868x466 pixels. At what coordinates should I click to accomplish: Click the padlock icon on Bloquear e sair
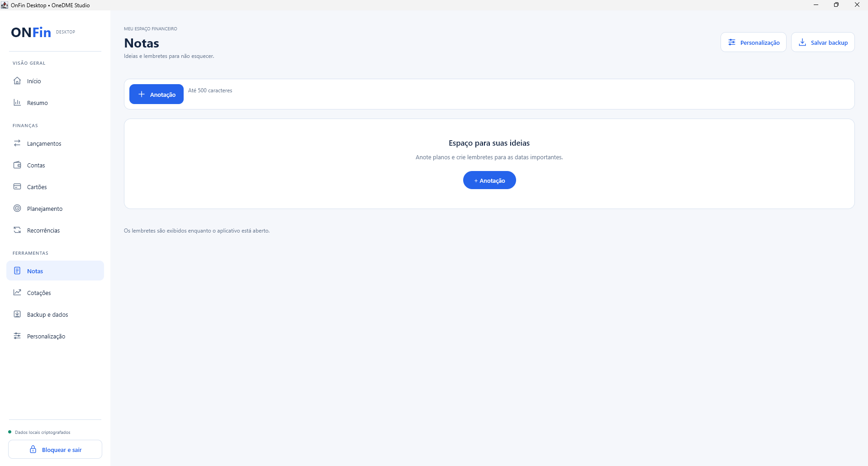(x=33, y=449)
